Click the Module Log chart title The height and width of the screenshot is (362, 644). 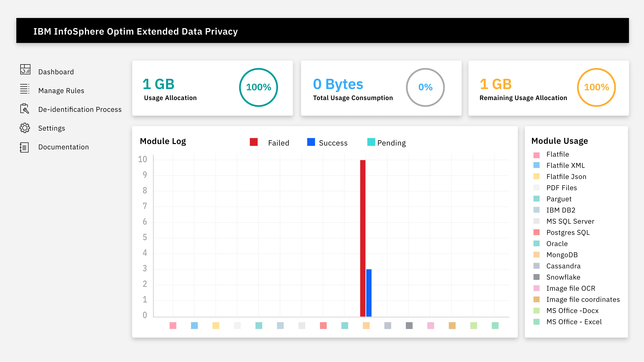coord(163,141)
